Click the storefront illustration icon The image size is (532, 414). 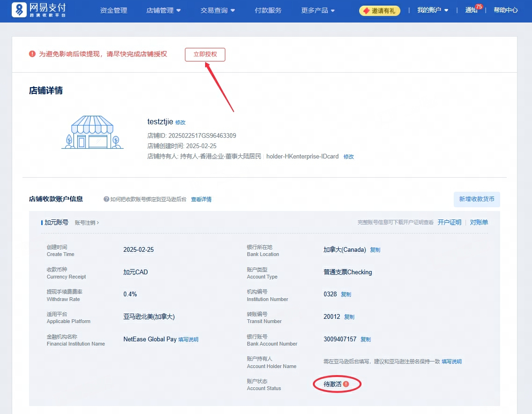tap(92, 133)
